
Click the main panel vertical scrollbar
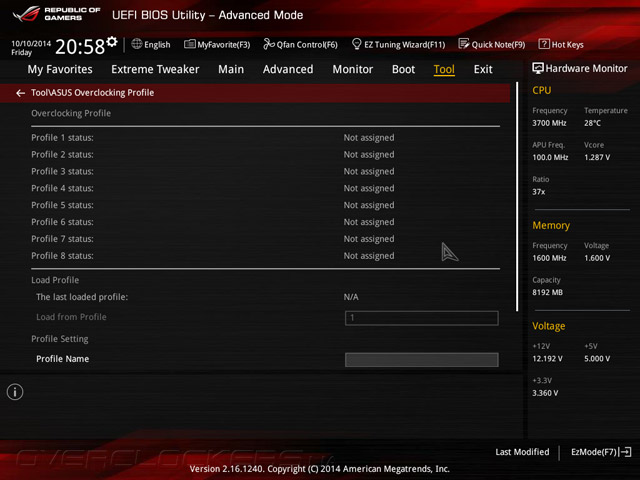point(517,197)
